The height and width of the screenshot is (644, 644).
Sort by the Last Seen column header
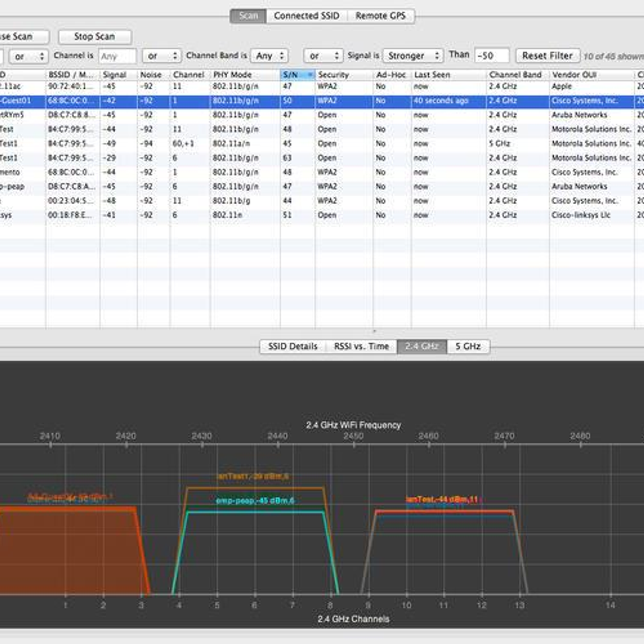coord(448,75)
